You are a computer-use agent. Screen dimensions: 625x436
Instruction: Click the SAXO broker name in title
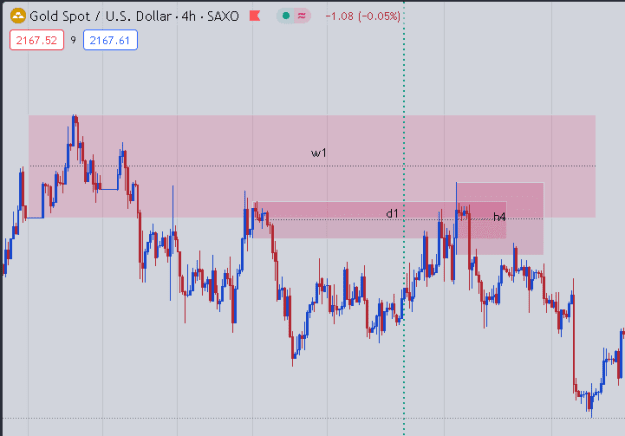click(223, 16)
